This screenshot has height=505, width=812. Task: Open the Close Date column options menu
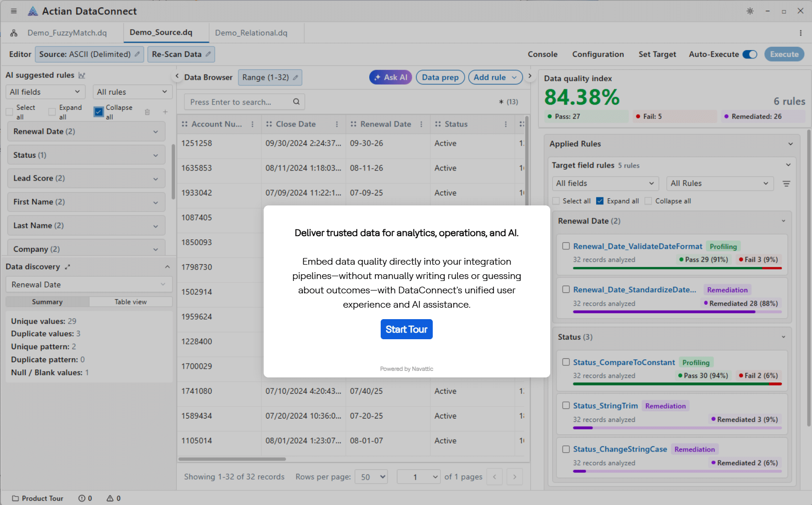[x=337, y=124]
